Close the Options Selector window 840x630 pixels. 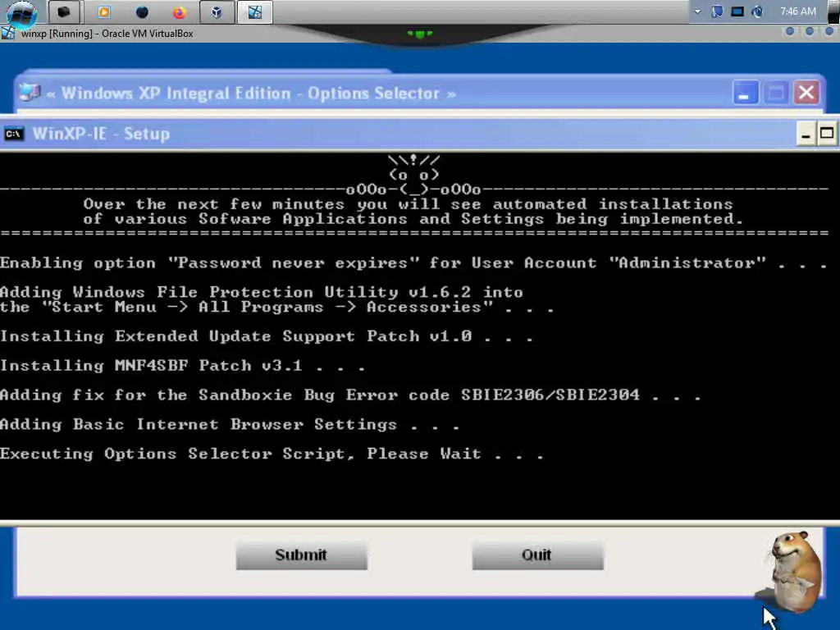coord(806,93)
